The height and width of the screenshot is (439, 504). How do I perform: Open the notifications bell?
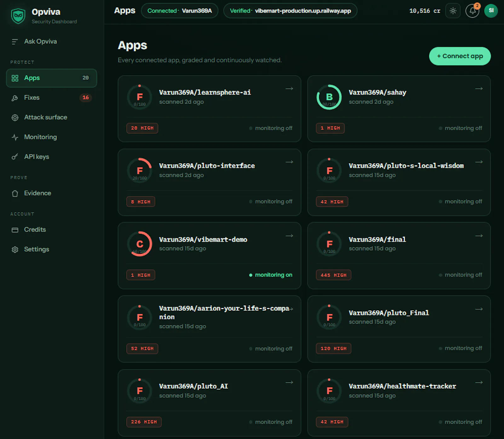click(x=472, y=11)
